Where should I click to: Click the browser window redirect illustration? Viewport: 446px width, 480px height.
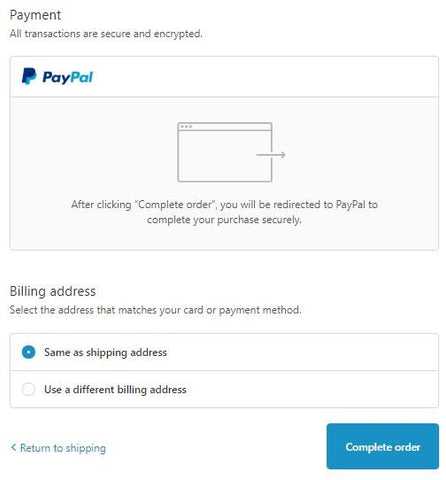(x=231, y=152)
